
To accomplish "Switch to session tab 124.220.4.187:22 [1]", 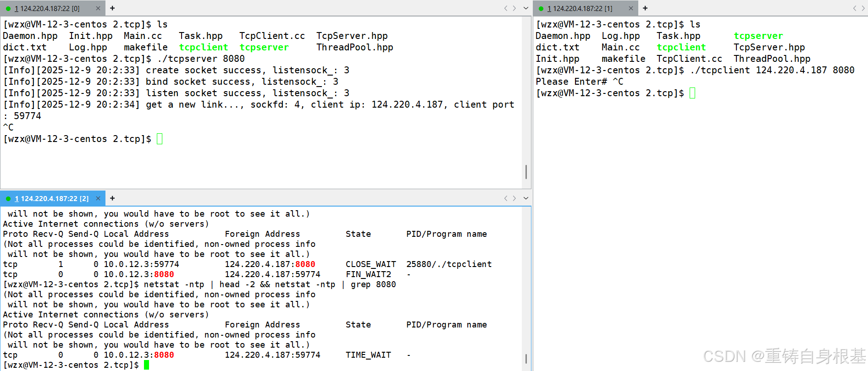I will pyautogui.click(x=580, y=8).
